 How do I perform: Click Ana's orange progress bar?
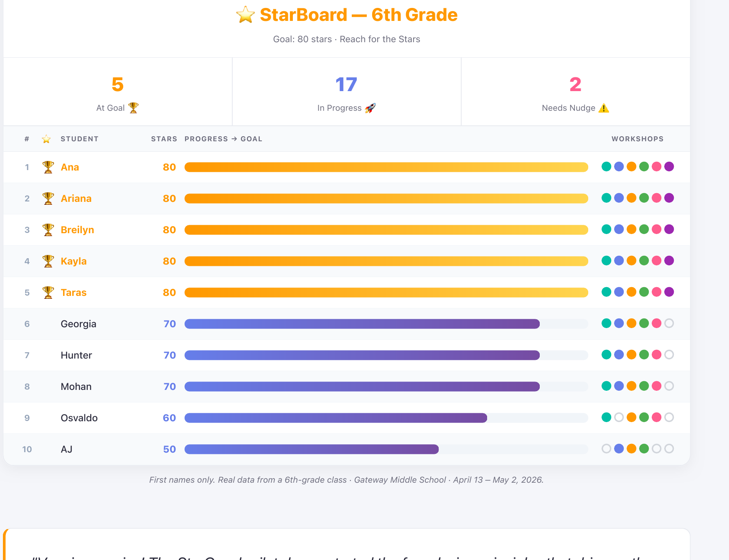tap(386, 167)
